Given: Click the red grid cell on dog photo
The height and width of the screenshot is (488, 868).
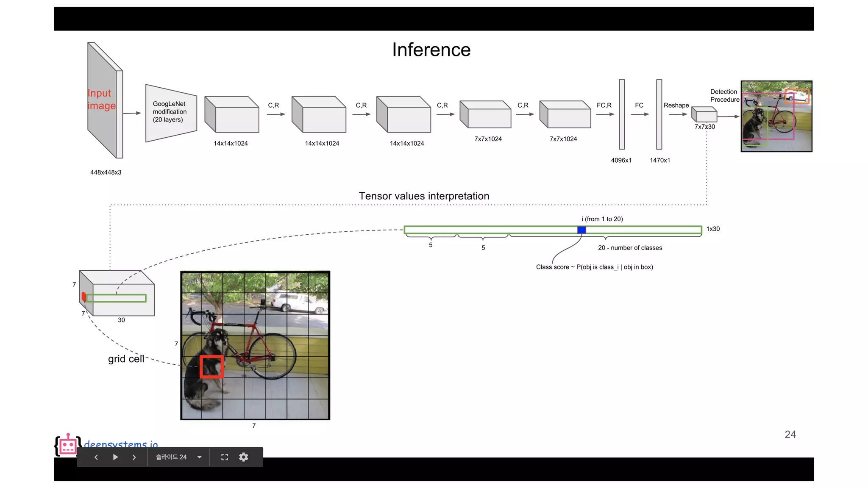Looking at the screenshot, I should tap(211, 366).
